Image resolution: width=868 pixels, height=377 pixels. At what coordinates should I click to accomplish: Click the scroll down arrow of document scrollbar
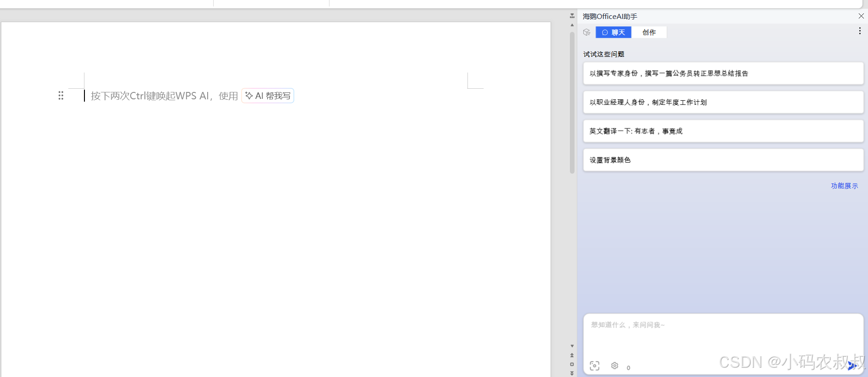click(x=572, y=346)
